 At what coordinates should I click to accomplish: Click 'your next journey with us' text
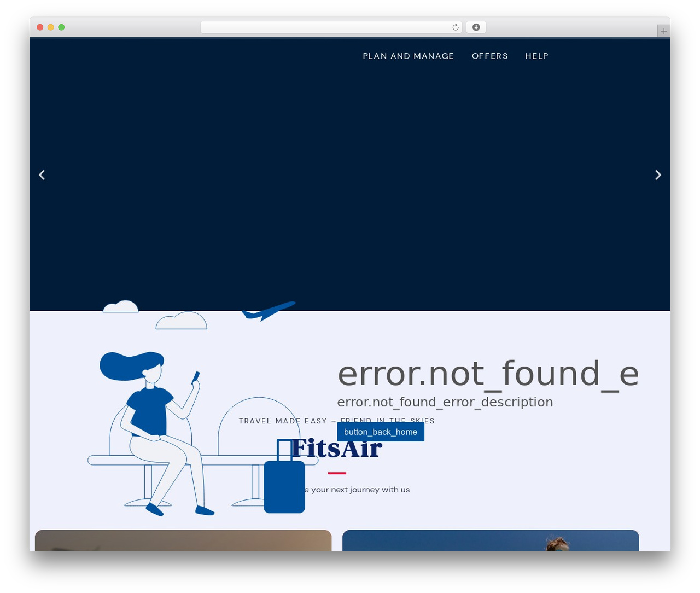pos(360,490)
